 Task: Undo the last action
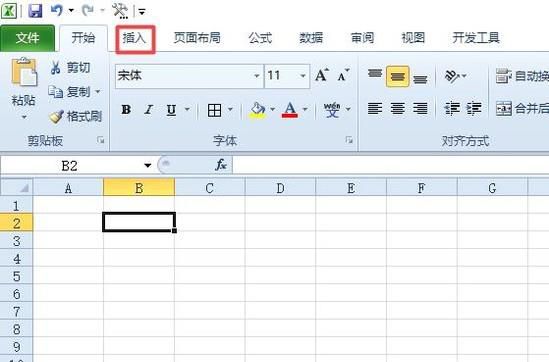coord(57,10)
